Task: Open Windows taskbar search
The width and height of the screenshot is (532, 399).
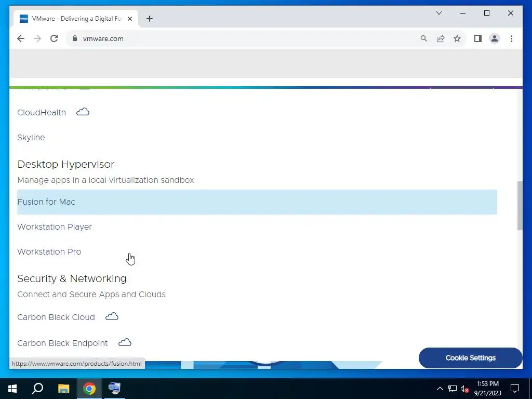Action: 37,389
